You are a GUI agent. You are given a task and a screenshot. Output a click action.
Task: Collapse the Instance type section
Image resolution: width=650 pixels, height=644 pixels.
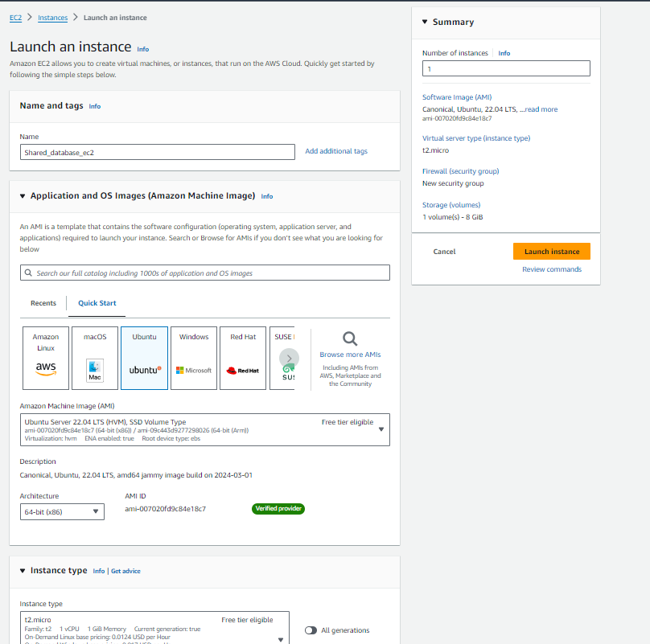[23, 571]
